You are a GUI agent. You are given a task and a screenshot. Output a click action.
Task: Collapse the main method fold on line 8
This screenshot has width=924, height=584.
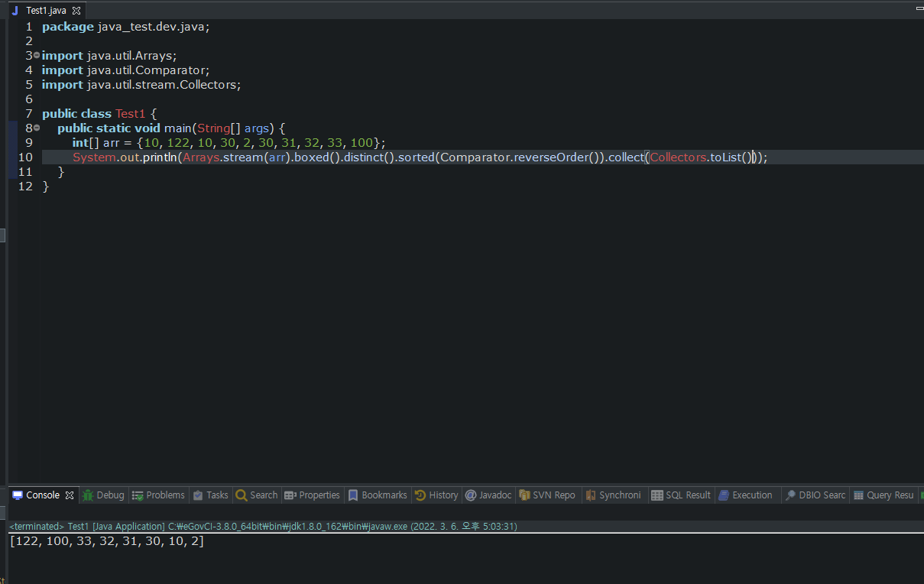[x=37, y=128]
